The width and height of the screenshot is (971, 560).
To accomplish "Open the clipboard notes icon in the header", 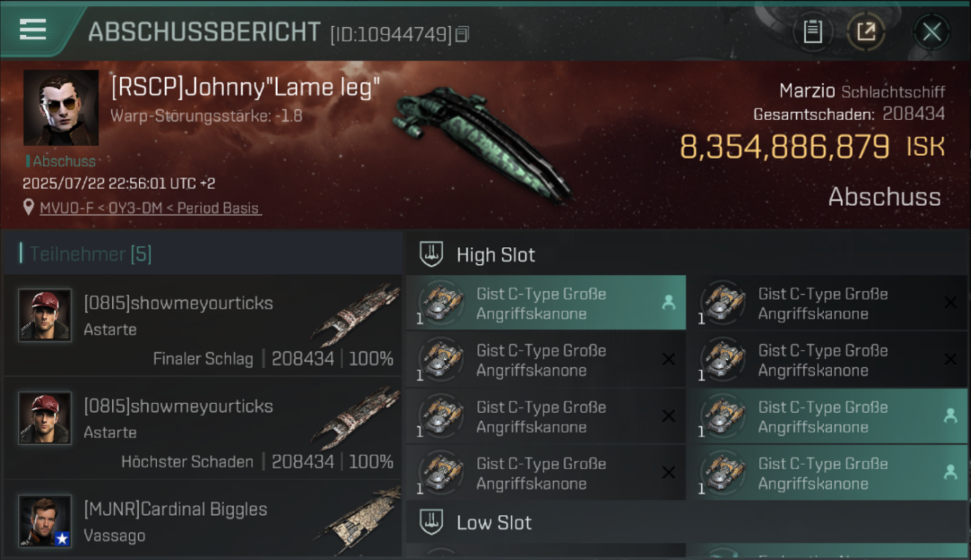I will [813, 32].
